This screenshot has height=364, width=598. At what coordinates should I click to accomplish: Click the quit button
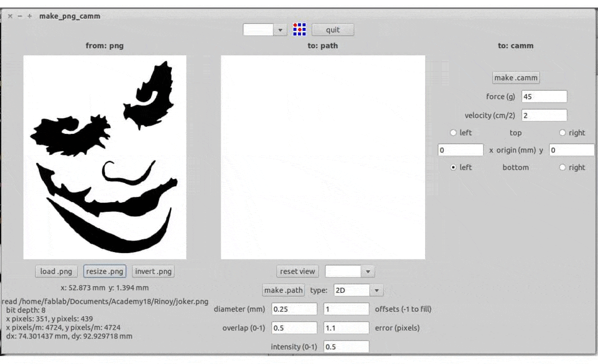pos(333,30)
